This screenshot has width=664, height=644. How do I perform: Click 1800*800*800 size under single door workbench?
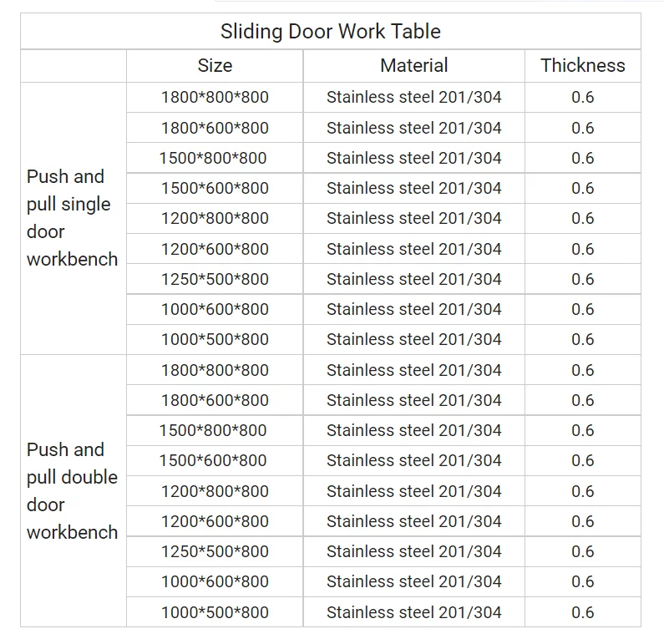[x=215, y=97]
